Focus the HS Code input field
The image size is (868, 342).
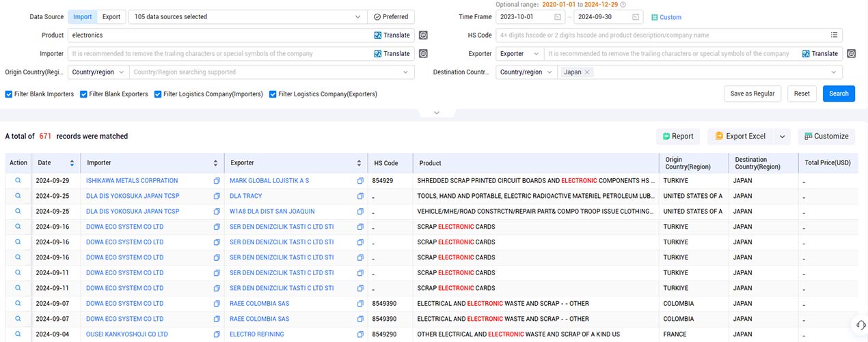[662, 35]
